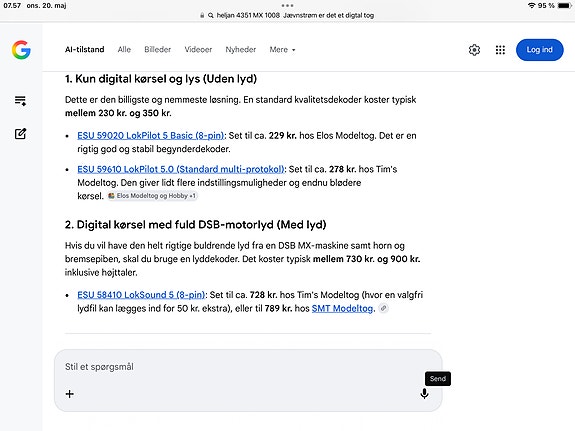
Task: Switch to the Billeder tab
Action: (x=157, y=50)
